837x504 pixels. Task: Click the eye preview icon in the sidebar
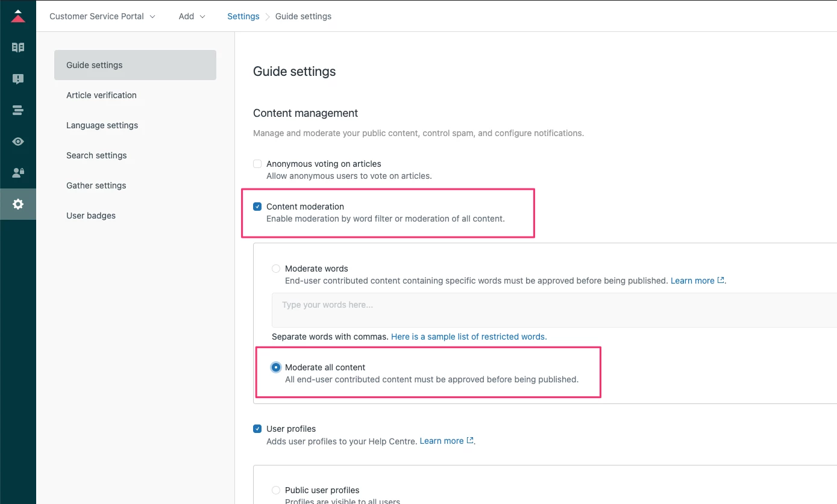coord(18,142)
